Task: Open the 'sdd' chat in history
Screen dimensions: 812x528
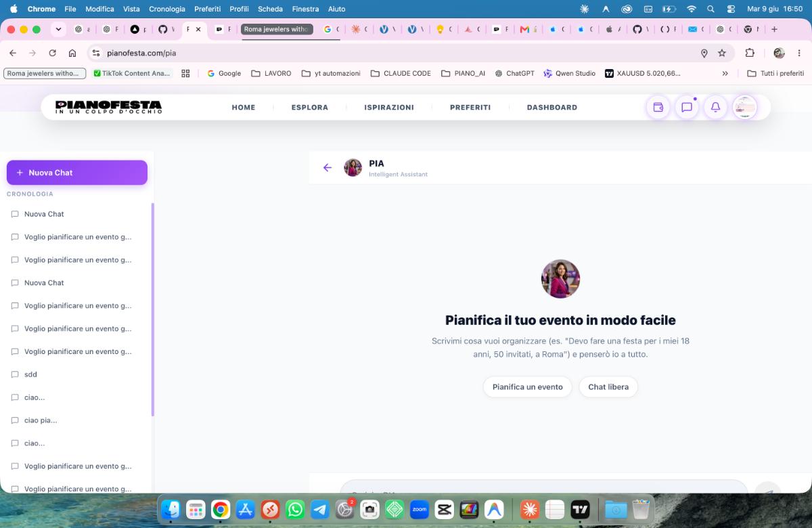Action: point(76,374)
